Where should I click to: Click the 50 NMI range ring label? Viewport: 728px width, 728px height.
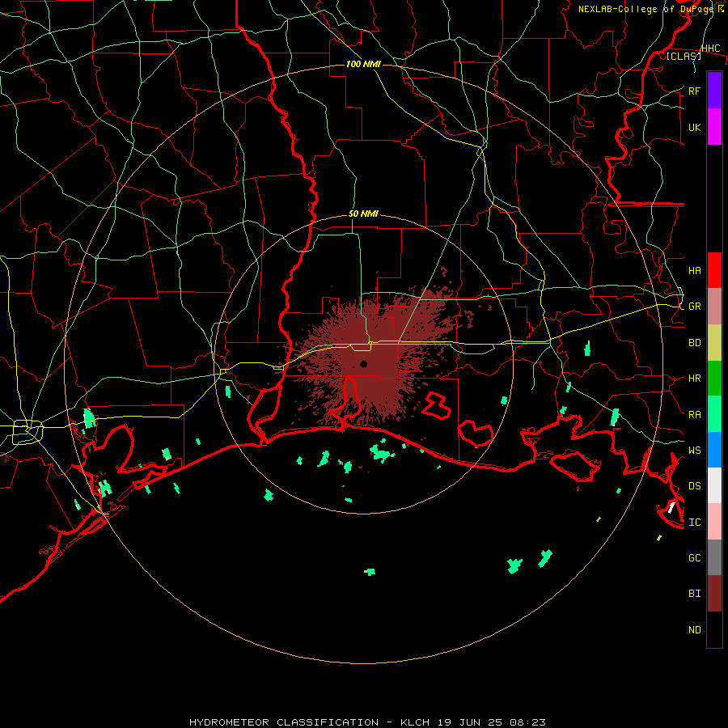(x=363, y=214)
